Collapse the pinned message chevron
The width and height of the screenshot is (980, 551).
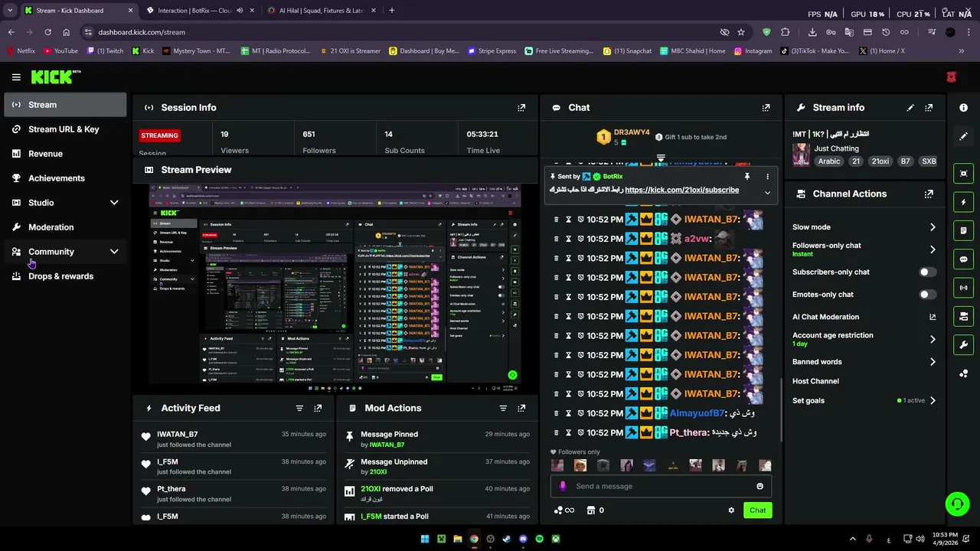[767, 193]
